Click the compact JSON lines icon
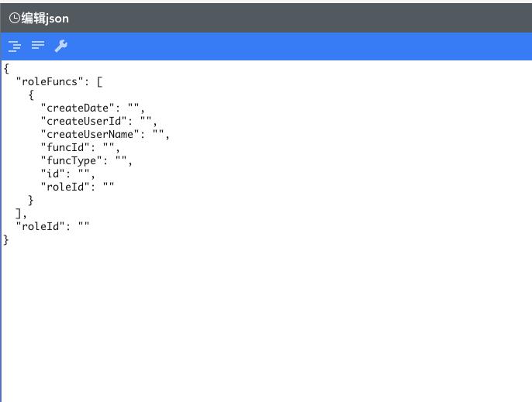Image resolution: width=532 pixels, height=402 pixels. coord(38,45)
